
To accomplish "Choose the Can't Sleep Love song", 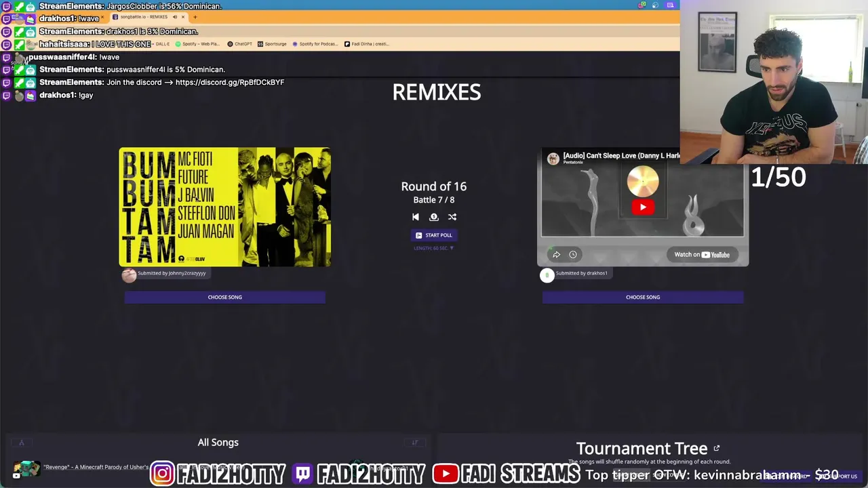I will [643, 297].
